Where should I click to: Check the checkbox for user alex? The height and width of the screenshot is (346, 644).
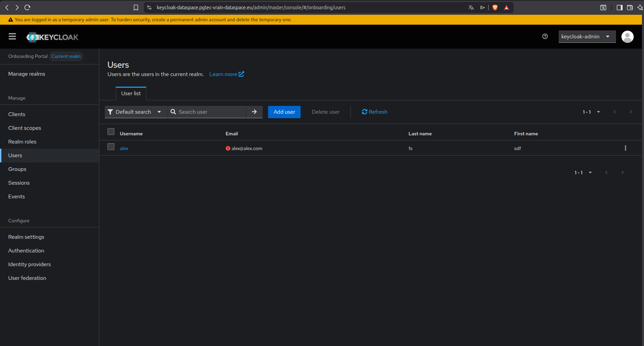[x=111, y=147]
